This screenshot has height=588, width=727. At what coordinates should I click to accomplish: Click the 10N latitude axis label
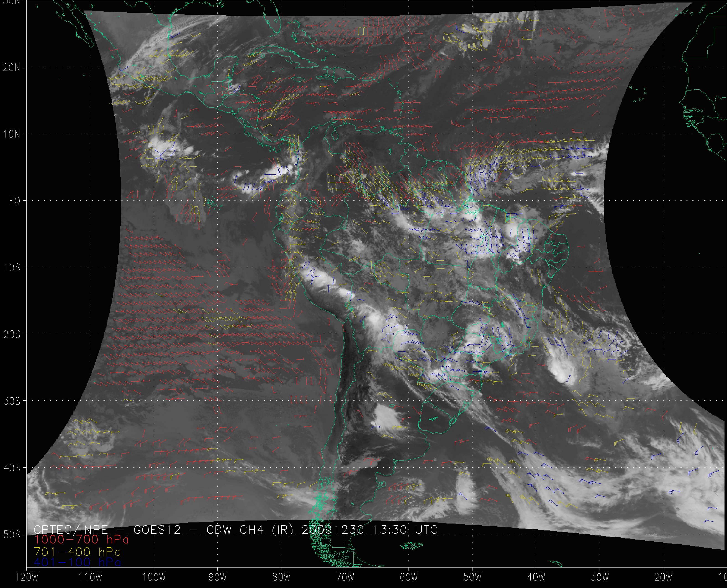(12, 134)
